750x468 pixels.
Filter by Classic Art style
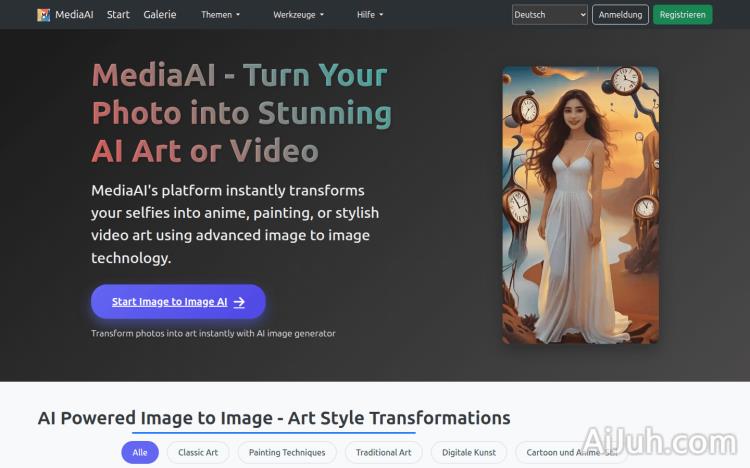[198, 452]
